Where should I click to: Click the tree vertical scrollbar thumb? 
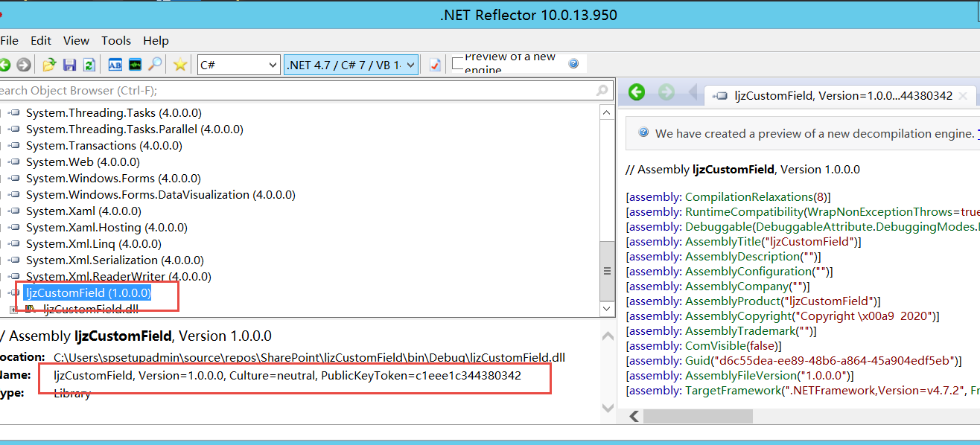(x=607, y=271)
